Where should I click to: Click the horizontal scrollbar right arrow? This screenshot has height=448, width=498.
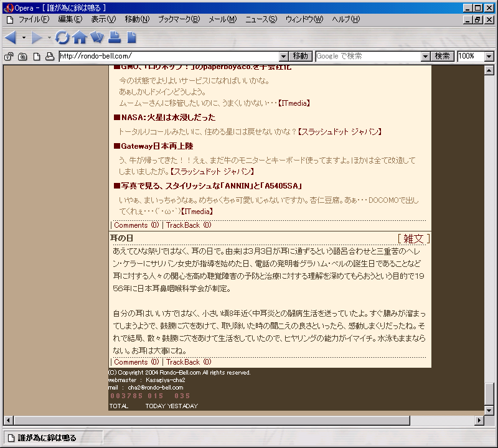coord(479,421)
